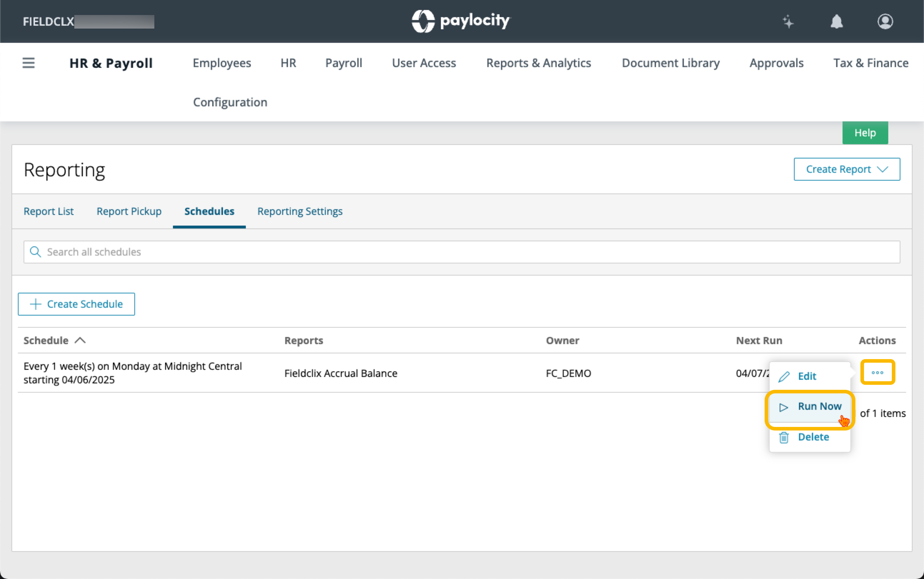Viewport: 924px width, 579px height.
Task: Open the notifications bell
Action: pos(836,21)
